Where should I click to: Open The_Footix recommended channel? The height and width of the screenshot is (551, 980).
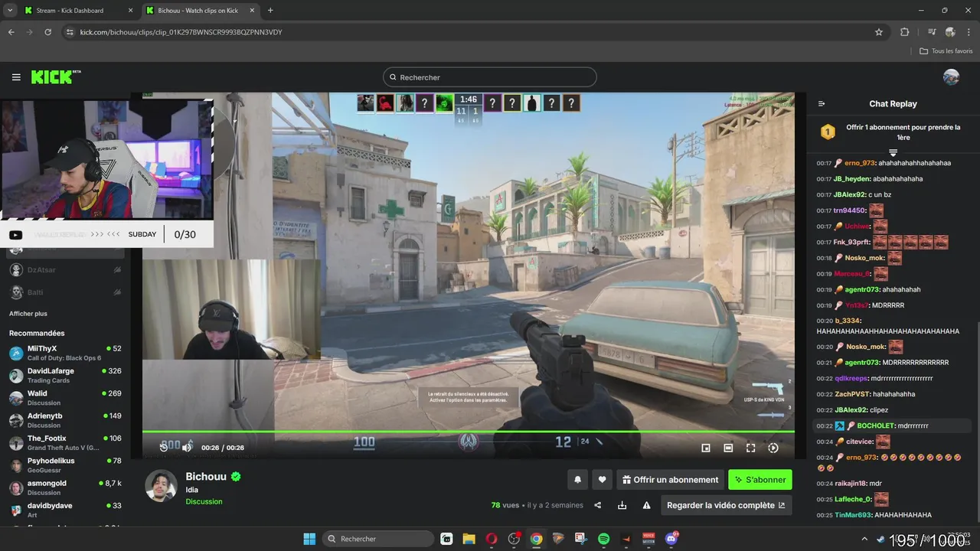(65, 443)
